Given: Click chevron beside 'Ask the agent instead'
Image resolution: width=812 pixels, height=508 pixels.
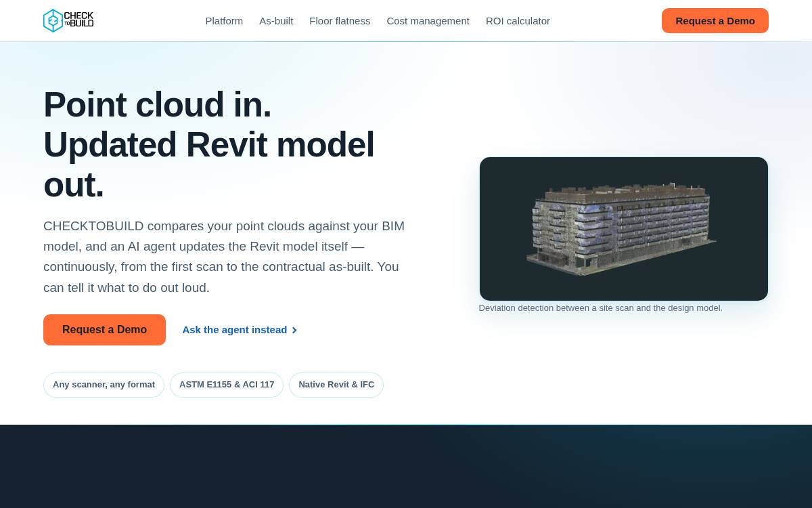Looking at the screenshot, I should pos(294,331).
